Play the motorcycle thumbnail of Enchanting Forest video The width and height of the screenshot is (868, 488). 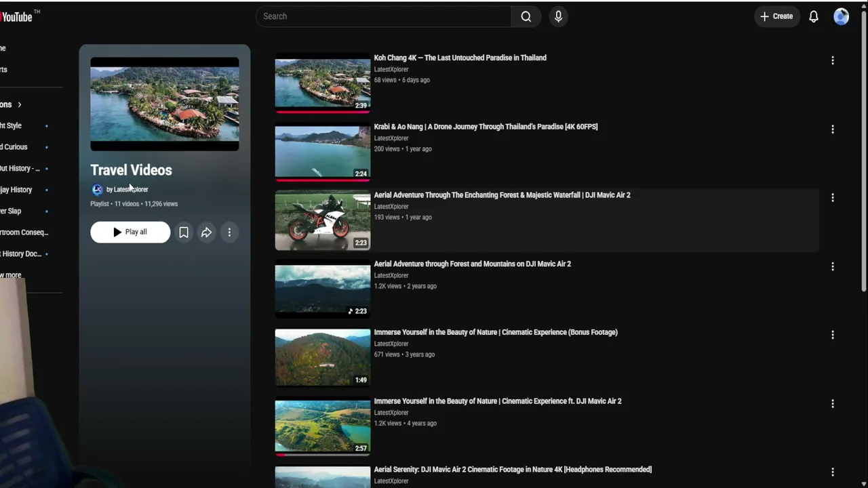[x=323, y=221]
